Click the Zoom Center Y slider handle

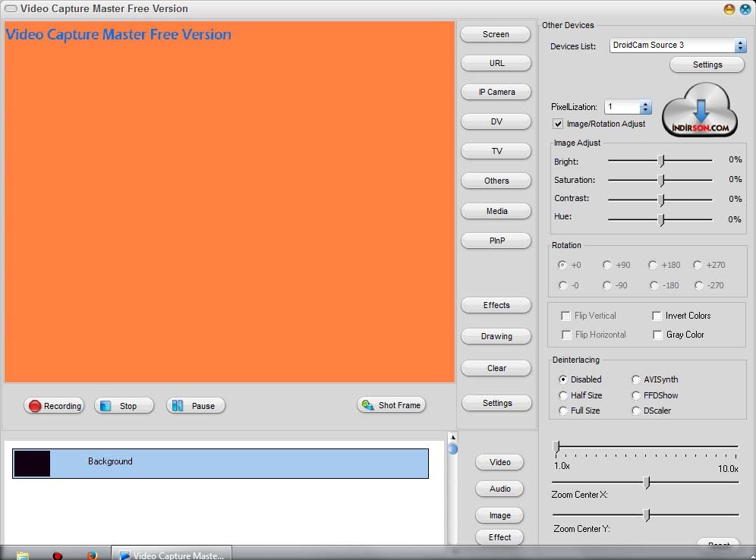(647, 515)
